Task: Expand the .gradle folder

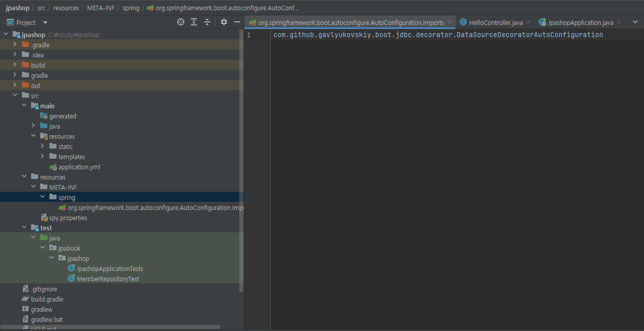Action: (15, 45)
